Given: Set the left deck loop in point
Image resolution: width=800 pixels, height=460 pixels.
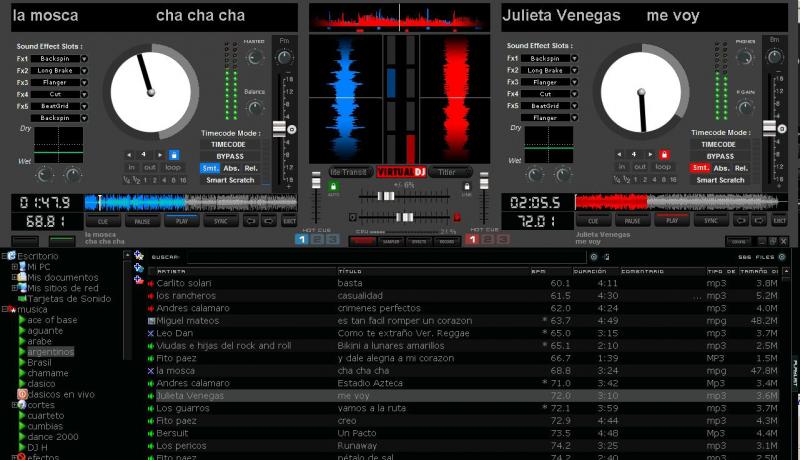Looking at the screenshot, I should 131,167.
